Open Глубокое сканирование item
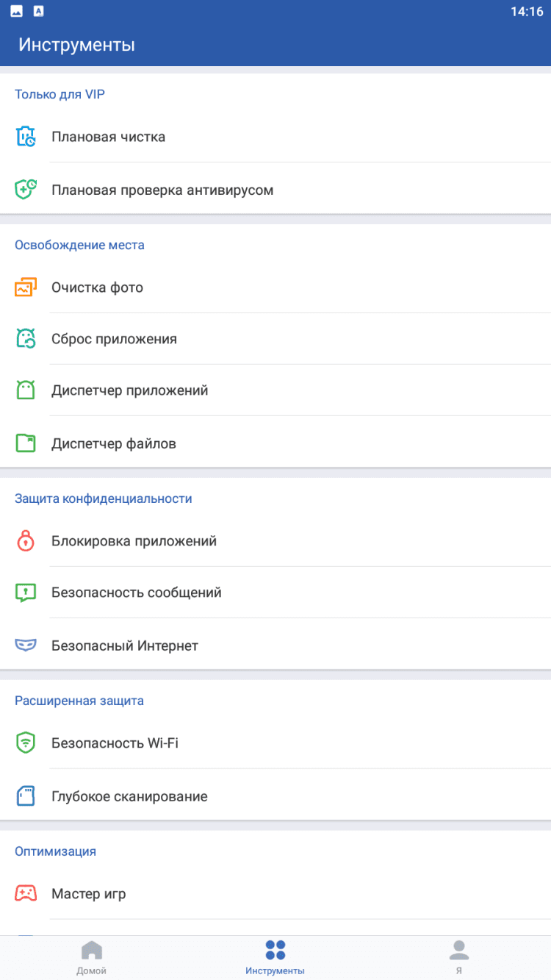 (129, 796)
